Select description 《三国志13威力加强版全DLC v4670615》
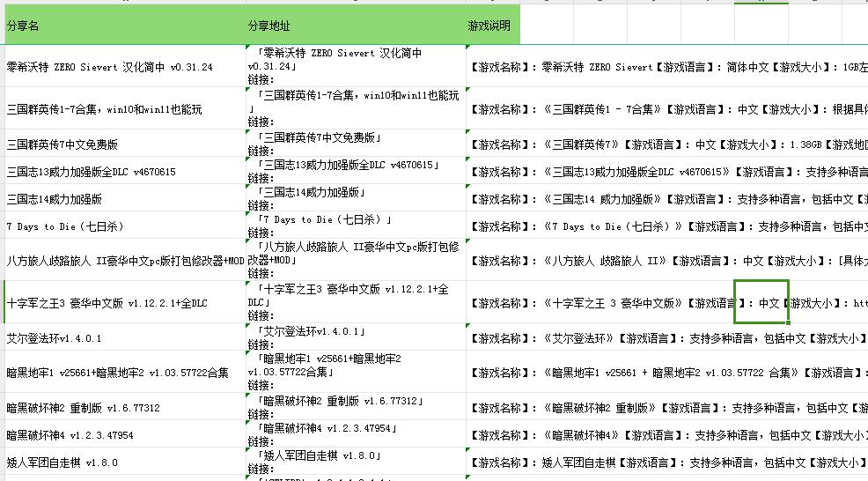This screenshot has width=868, height=481. [x=667, y=171]
